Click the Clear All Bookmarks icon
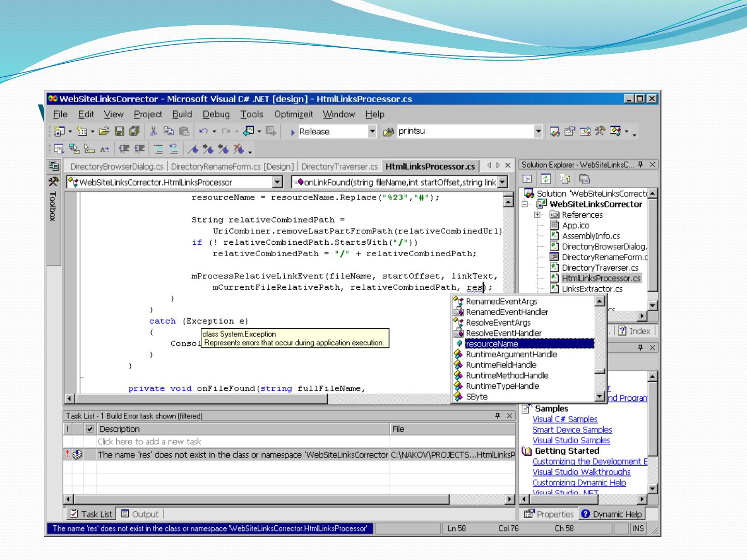 click(239, 150)
